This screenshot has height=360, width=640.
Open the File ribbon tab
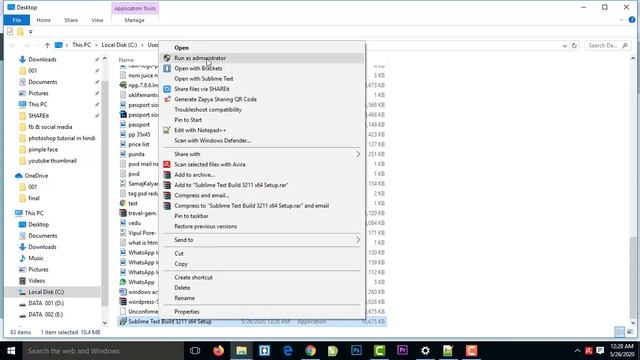17,20
